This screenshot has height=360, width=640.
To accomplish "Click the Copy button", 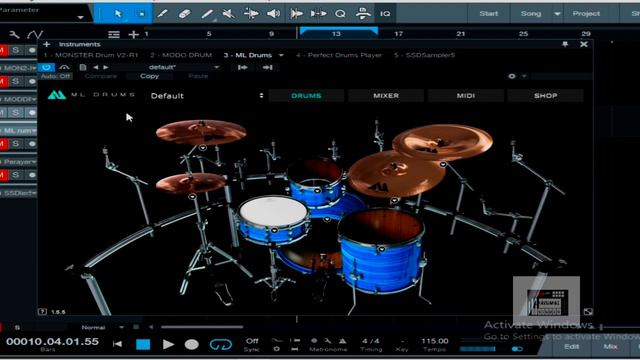I will (x=149, y=76).
